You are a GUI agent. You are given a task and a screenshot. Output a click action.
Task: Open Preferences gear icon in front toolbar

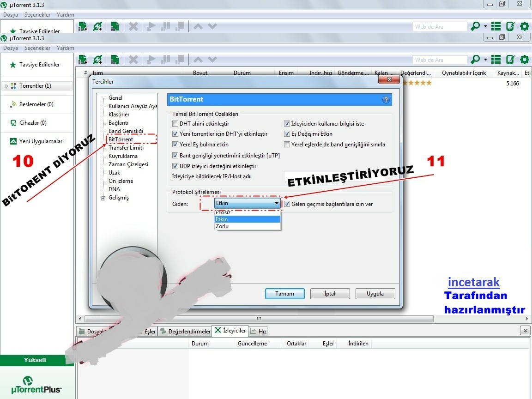[x=525, y=60]
